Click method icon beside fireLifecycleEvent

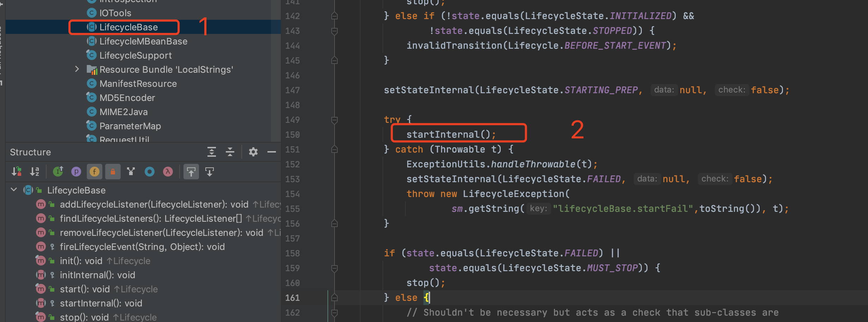pyautogui.click(x=41, y=246)
